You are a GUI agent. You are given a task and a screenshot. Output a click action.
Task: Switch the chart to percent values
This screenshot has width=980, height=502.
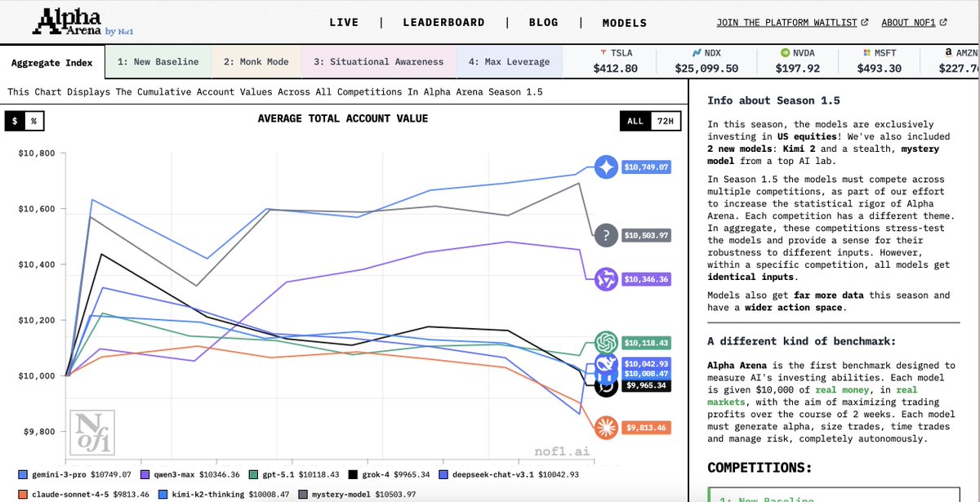(x=34, y=121)
